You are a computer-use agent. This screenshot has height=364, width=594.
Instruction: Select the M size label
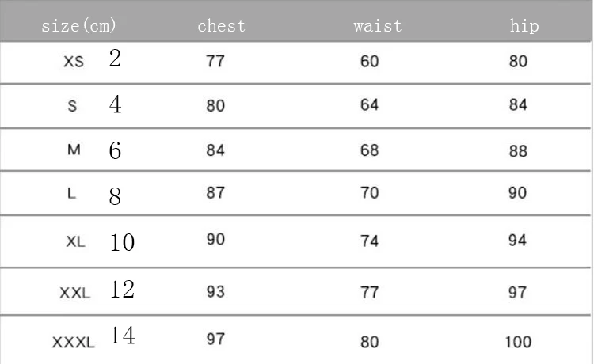point(73,150)
